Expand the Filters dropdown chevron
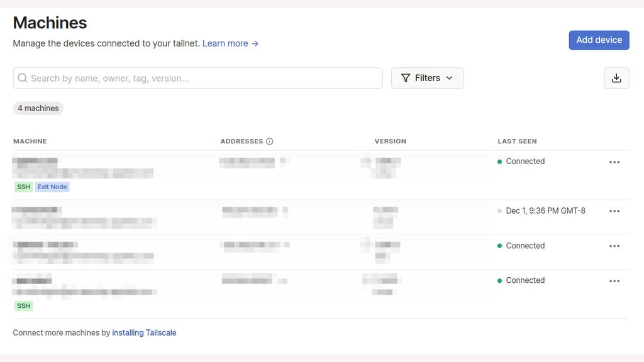This screenshot has height=362, width=644. click(449, 78)
